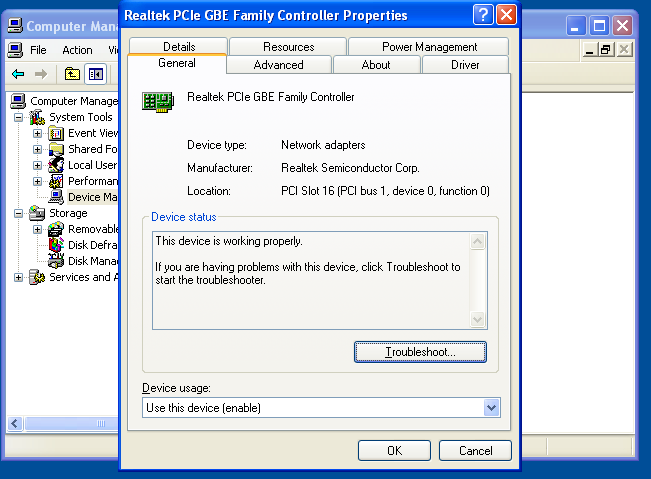Click the Services and Applications icon
The width and height of the screenshot is (651, 479).
coord(37,277)
